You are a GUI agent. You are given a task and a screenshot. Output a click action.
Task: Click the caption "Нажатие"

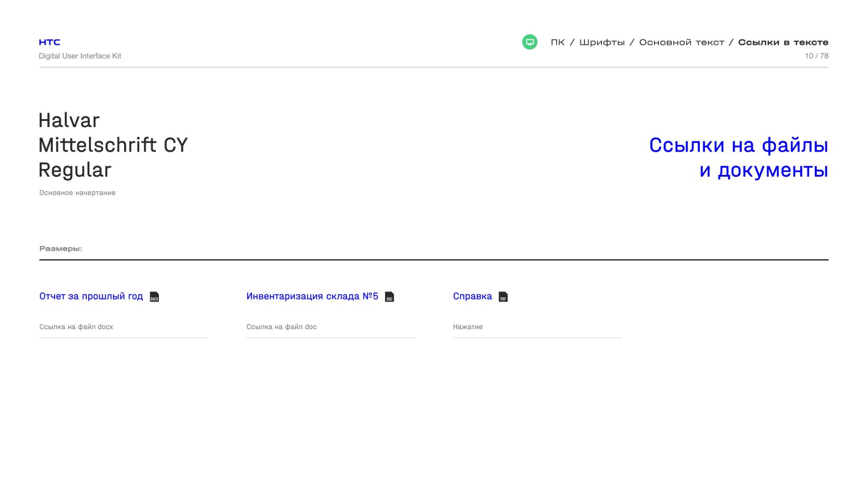click(468, 327)
